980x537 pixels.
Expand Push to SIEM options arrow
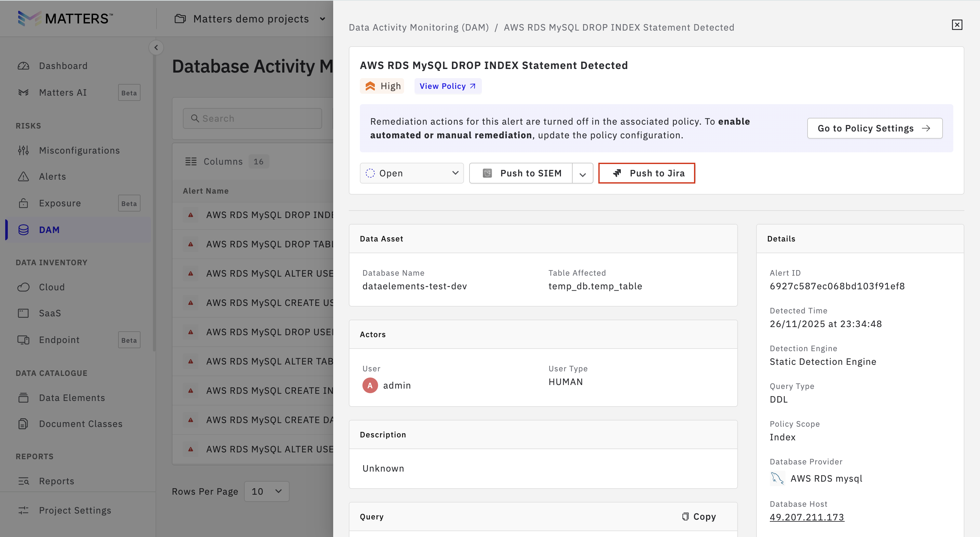pos(582,174)
